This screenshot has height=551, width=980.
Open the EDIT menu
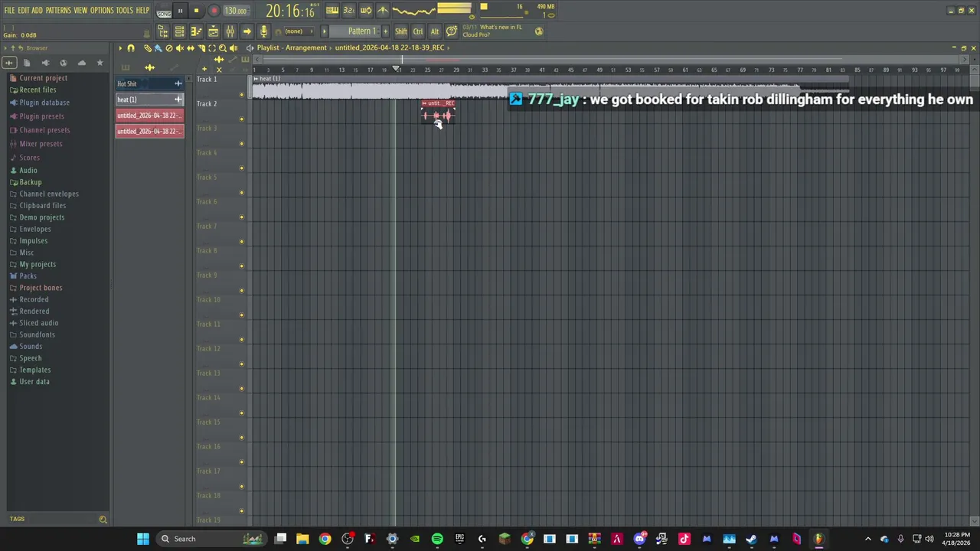(23, 11)
